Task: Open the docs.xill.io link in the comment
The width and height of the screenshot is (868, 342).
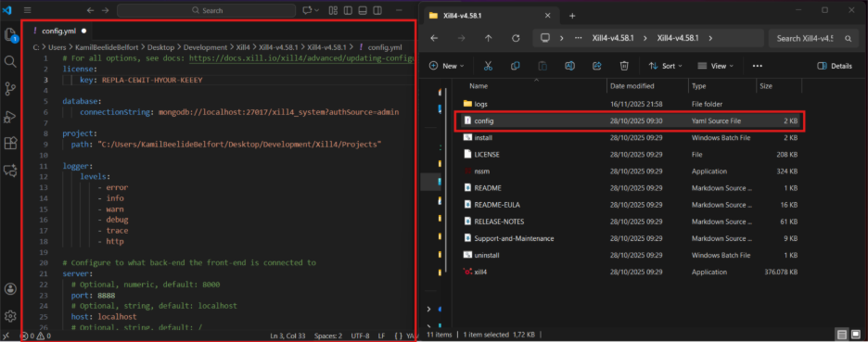Action: (301, 58)
